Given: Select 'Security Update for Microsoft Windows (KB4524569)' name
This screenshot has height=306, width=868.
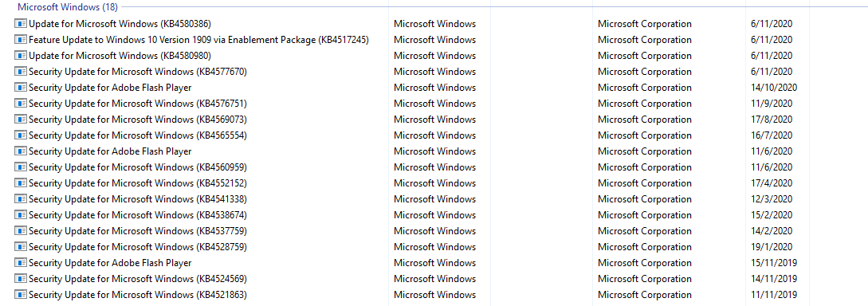Looking at the screenshot, I should (x=138, y=279).
